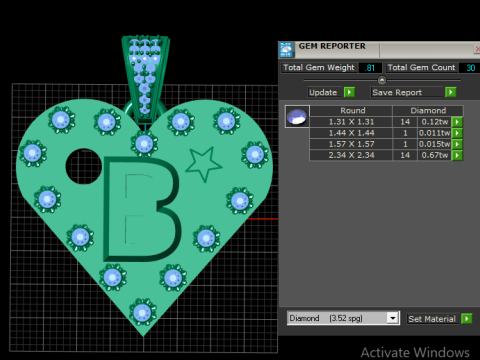Select the 1.57 X 1.57 size cell
This screenshot has width=480, height=360.
(x=351, y=144)
